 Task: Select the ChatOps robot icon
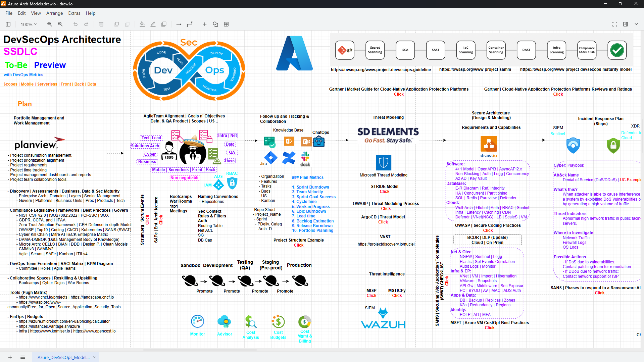point(319,142)
